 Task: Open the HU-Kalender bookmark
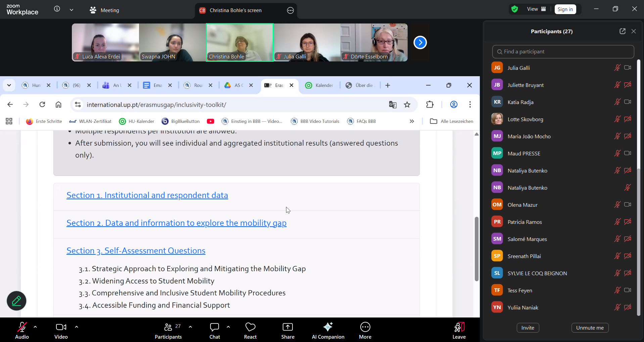137,121
